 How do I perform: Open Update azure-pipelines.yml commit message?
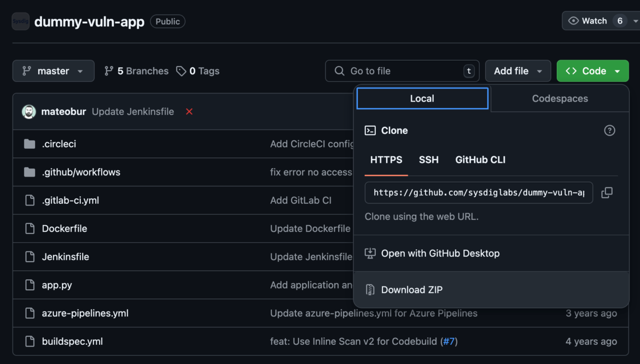[x=374, y=313]
